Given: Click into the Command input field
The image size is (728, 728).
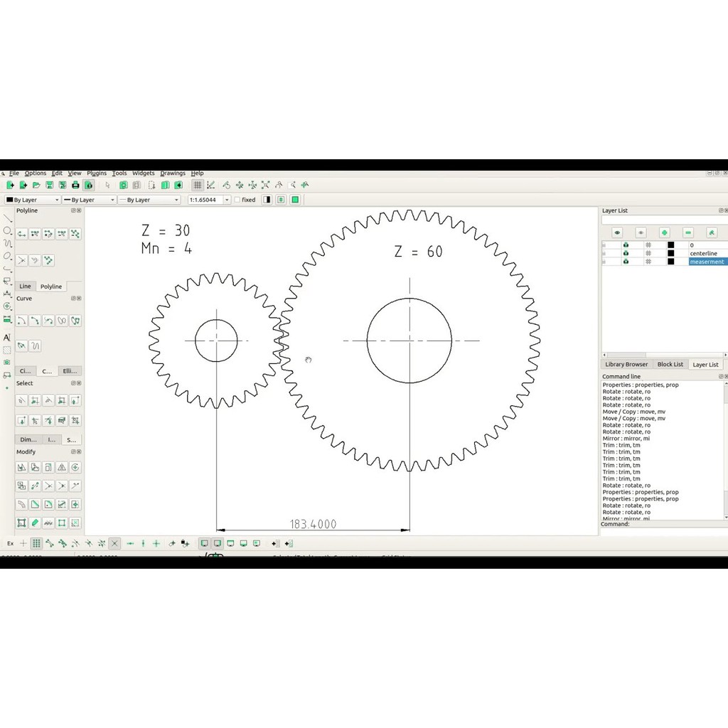Looking at the screenshot, I should 664,532.
